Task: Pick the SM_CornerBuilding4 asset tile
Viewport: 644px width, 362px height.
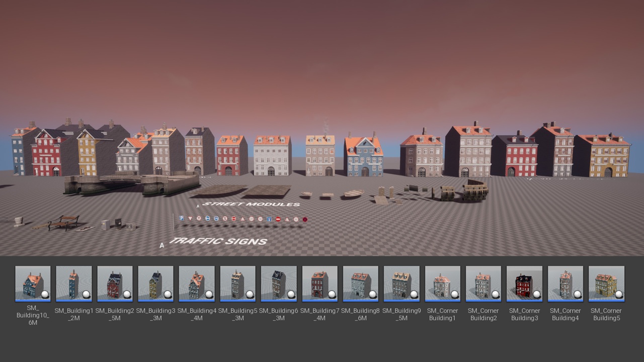Action: (566, 284)
